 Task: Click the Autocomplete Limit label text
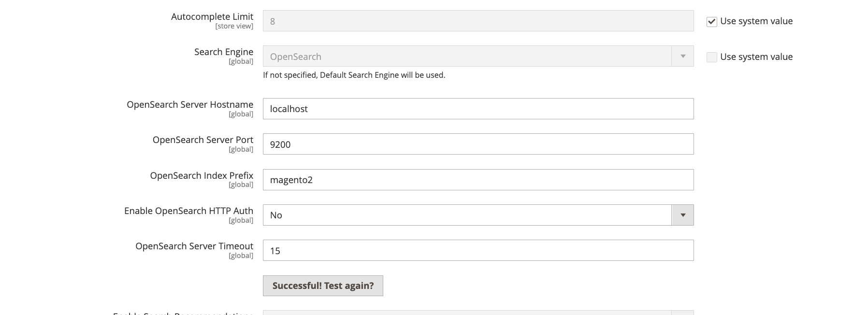click(x=212, y=16)
